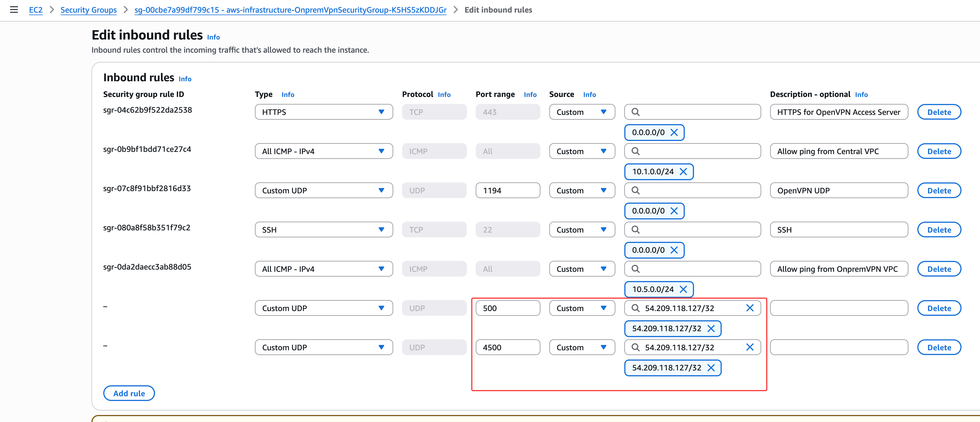Image resolution: width=980 pixels, height=422 pixels.
Task: Open the hamburger navigation menu
Action: (14, 10)
